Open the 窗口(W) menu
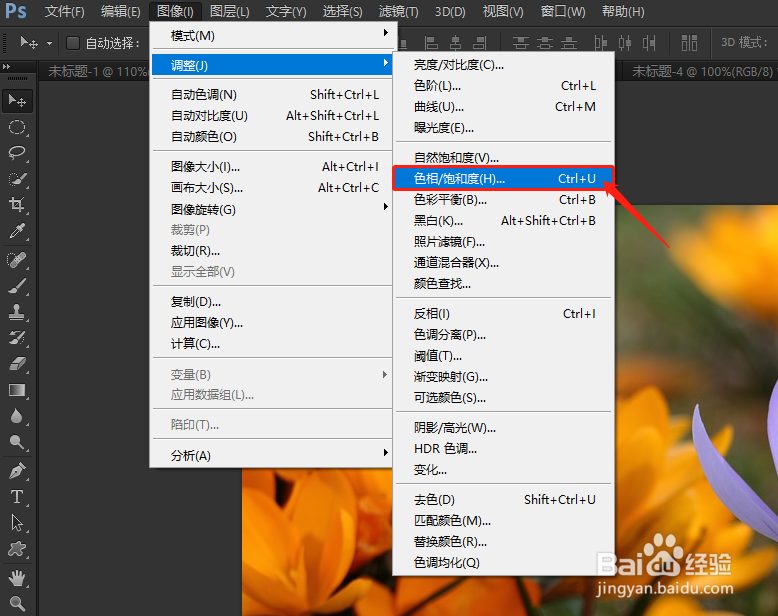The image size is (778, 616). (563, 11)
